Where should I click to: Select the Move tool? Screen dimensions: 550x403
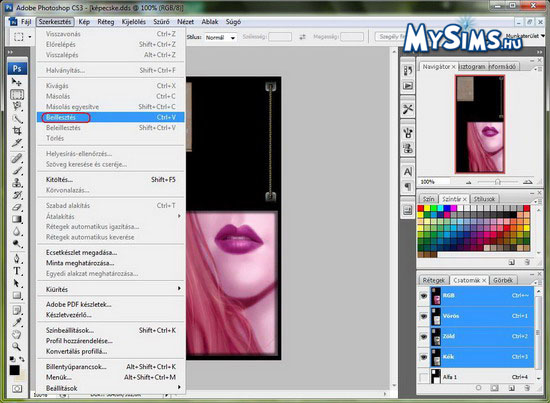(x=16, y=82)
